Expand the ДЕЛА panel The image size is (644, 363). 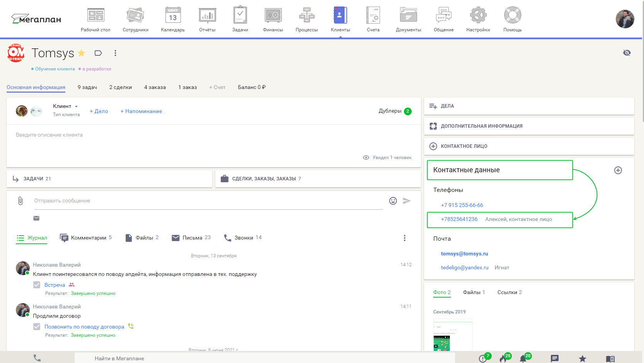(x=529, y=106)
